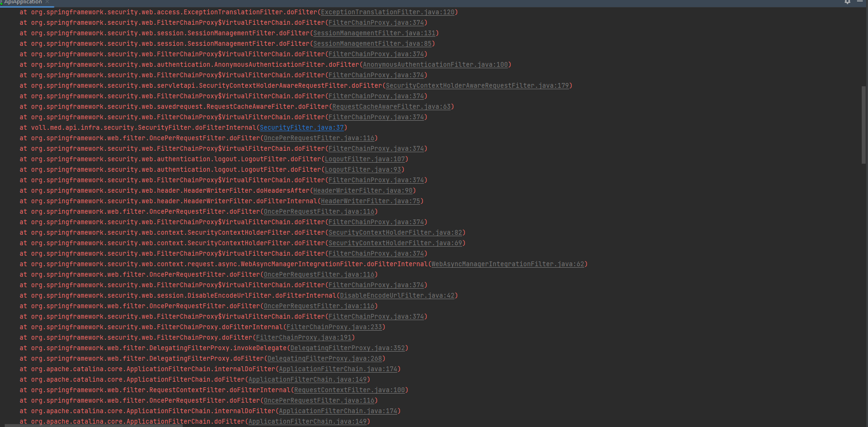The image size is (868, 427).
Task: Open the HeaderWriterFilter.java:75 link
Action: click(371, 201)
